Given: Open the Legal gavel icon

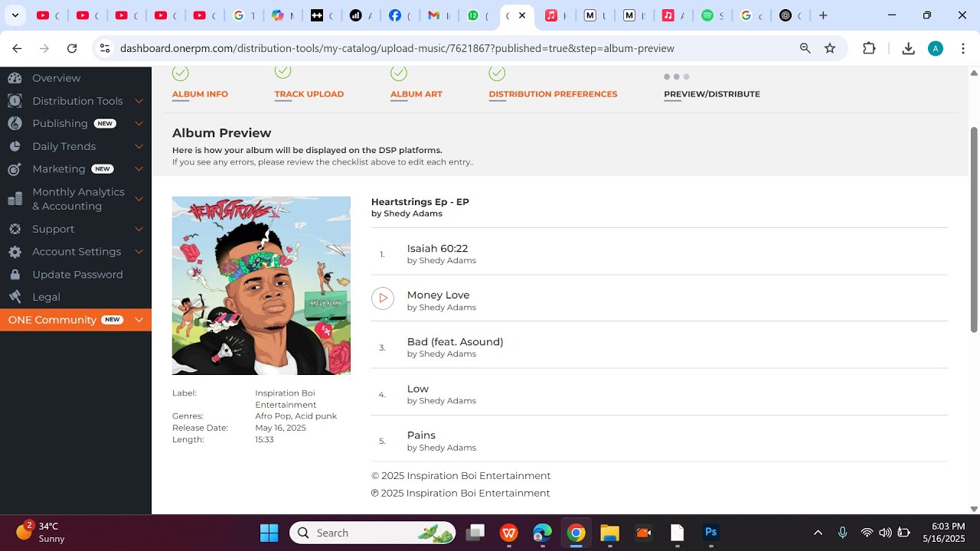Looking at the screenshot, I should pyautogui.click(x=15, y=297).
